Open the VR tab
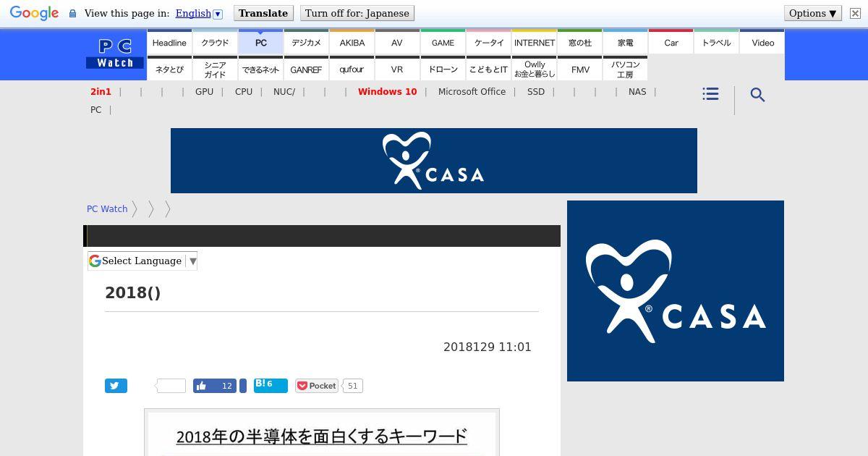 coord(397,69)
